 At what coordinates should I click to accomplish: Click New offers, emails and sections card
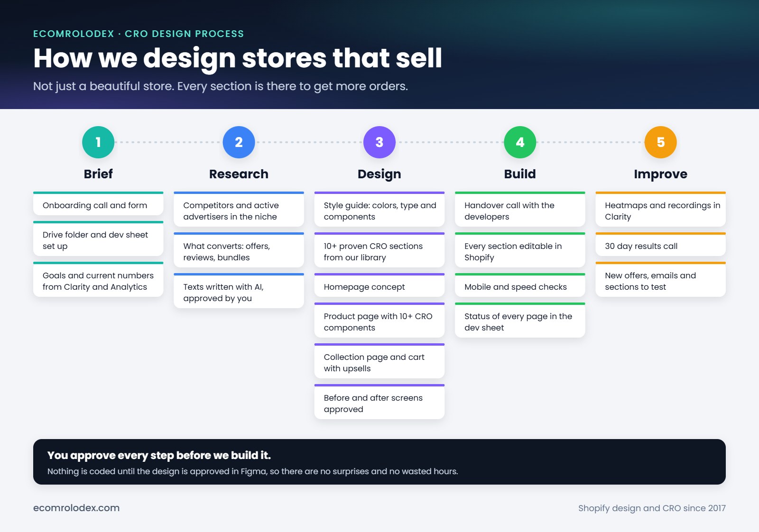tap(660, 279)
